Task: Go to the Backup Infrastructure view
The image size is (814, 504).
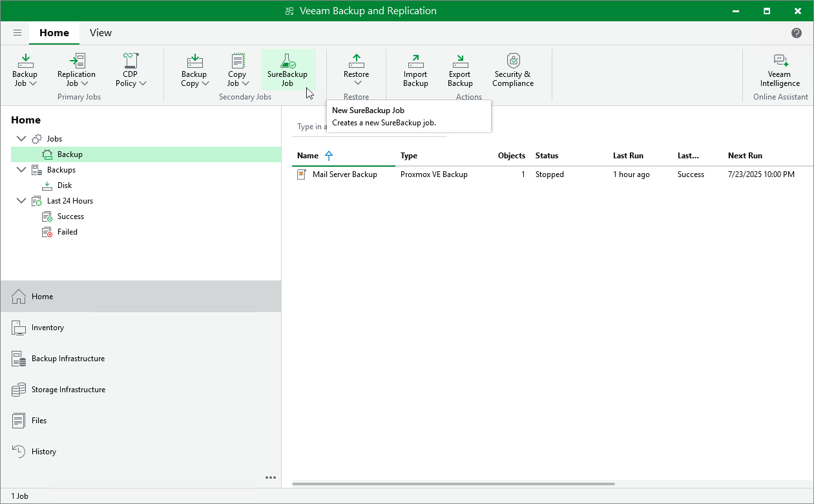Action: [x=68, y=359]
